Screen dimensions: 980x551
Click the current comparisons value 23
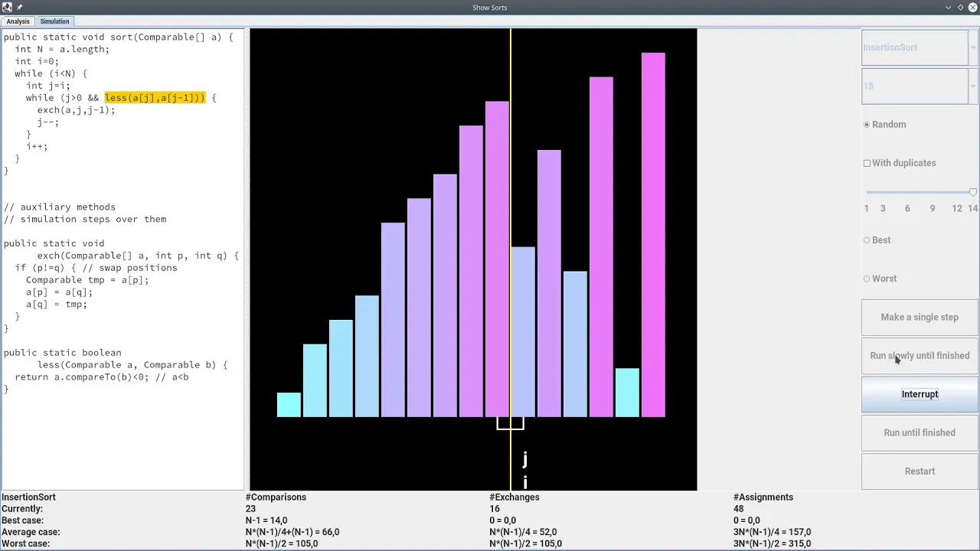[250, 509]
